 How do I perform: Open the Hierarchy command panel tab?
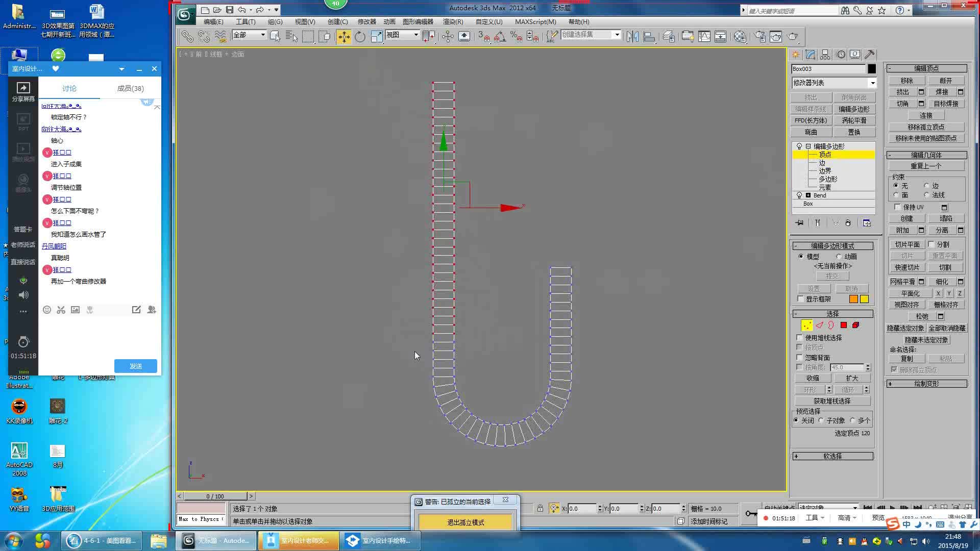(x=825, y=55)
